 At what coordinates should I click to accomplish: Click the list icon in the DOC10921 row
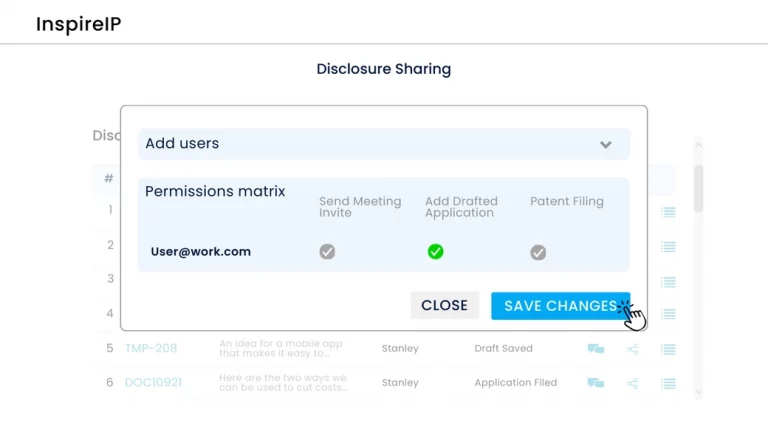click(x=668, y=383)
